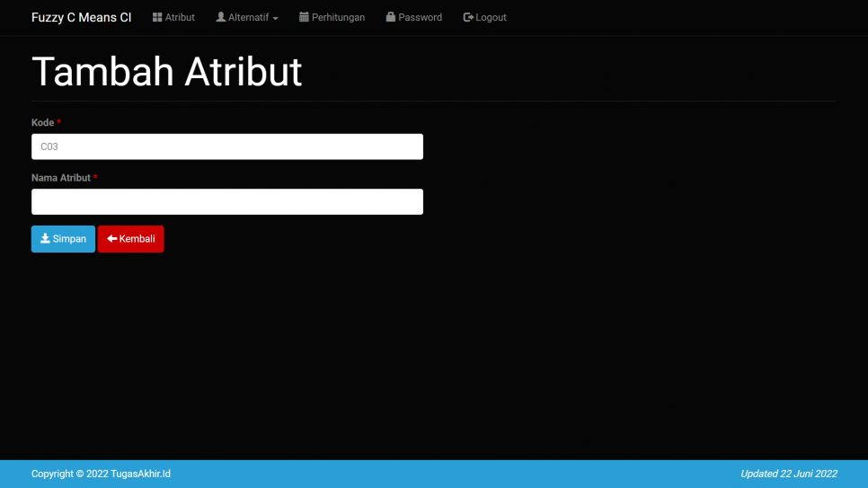
Task: Go to the Perhitungan page
Action: pyautogui.click(x=338, y=17)
